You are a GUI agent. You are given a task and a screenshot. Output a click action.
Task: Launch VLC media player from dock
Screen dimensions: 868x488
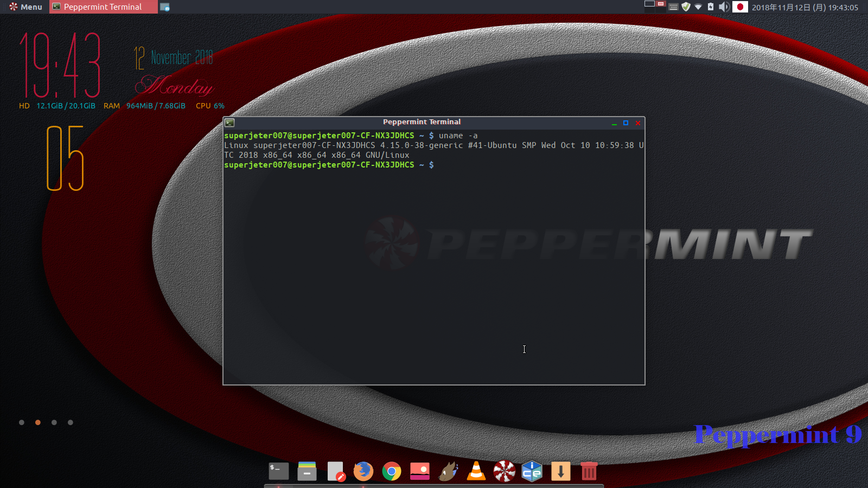click(x=476, y=471)
